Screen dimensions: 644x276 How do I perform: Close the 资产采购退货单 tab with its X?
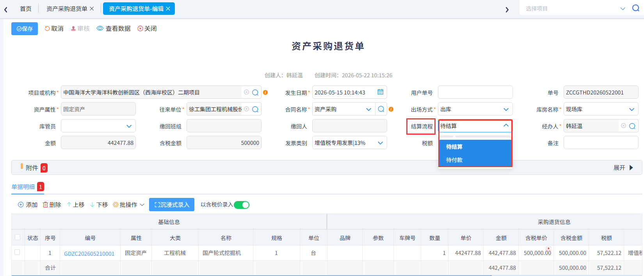pyautogui.click(x=92, y=9)
